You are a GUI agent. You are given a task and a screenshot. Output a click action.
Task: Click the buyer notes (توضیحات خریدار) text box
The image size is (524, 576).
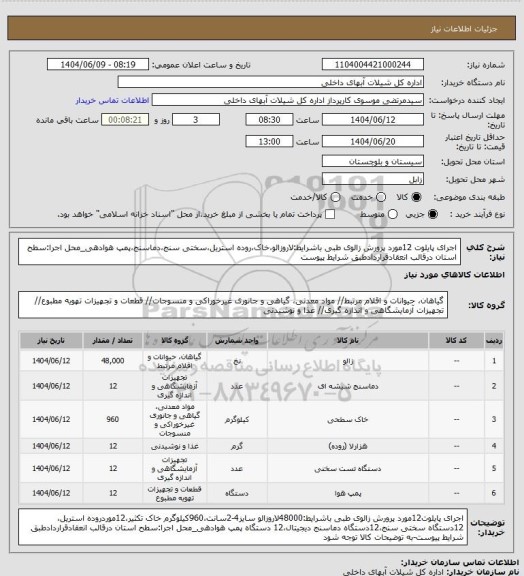coord(243,527)
